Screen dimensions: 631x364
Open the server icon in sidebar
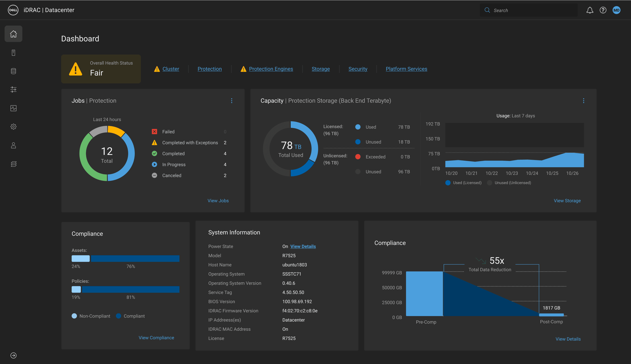14,53
